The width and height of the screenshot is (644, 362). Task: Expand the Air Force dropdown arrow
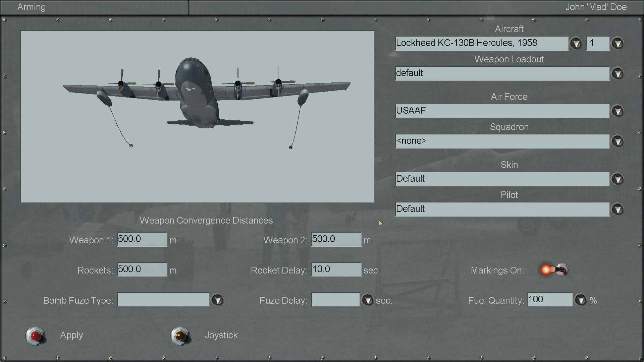point(618,111)
